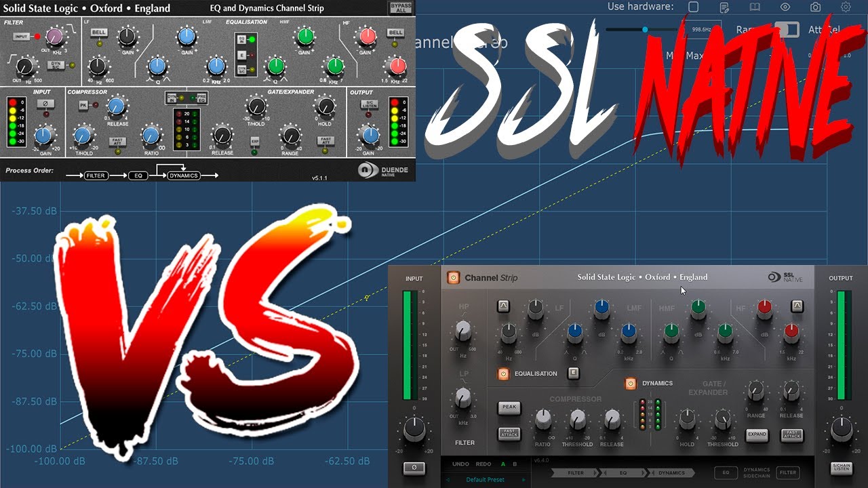868x488 pixels.
Task: Click PRE EQ button in Duende dynamics
Action: click(201, 98)
